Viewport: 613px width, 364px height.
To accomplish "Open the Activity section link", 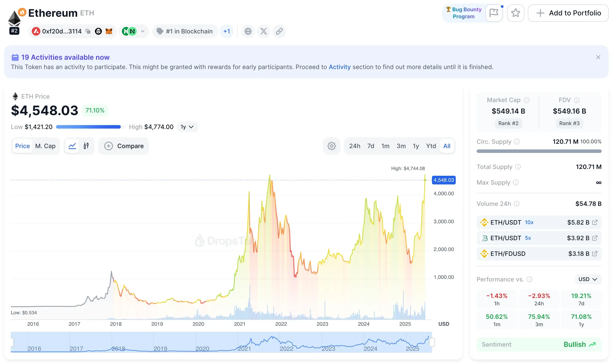I will [340, 67].
